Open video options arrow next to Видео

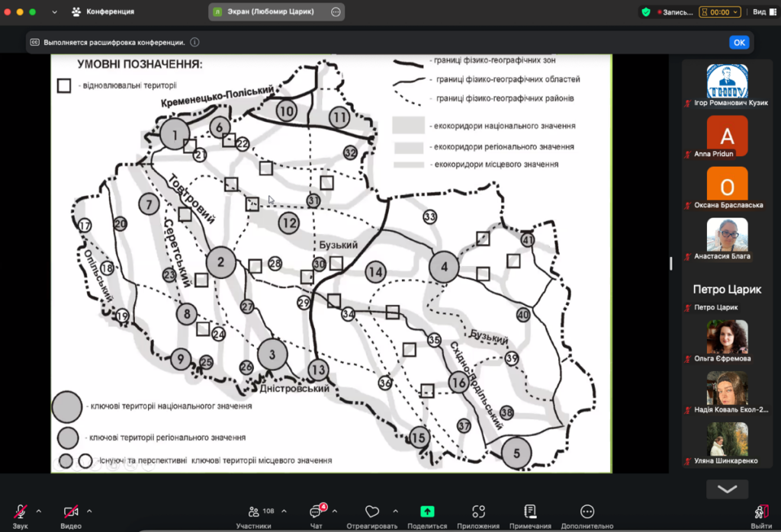coord(89,511)
